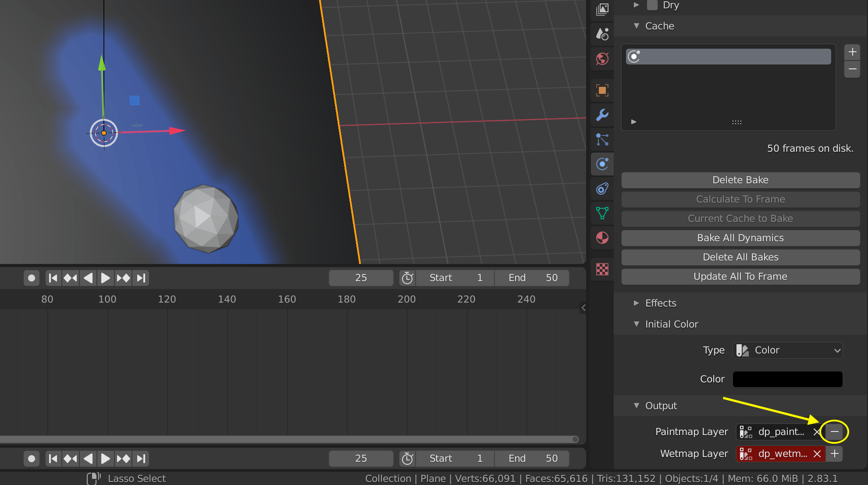Open the Modifier Properties tab
The image size is (868, 485).
click(602, 115)
